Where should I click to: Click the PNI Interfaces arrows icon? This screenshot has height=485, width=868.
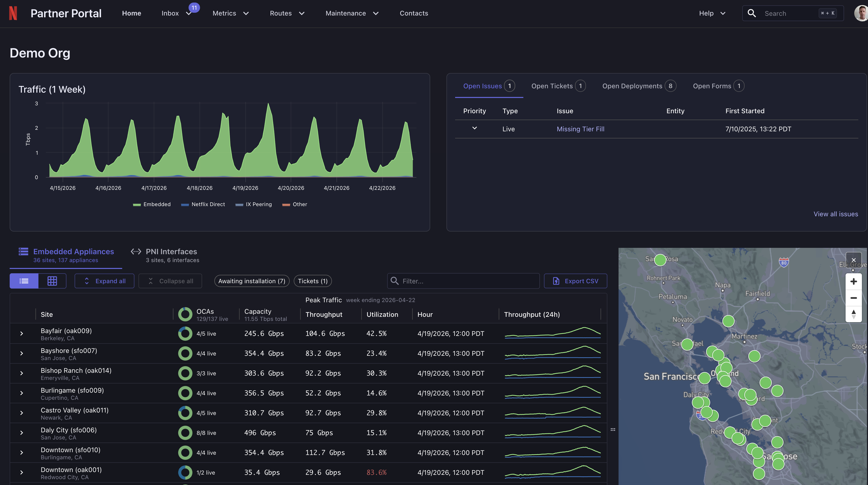(136, 251)
